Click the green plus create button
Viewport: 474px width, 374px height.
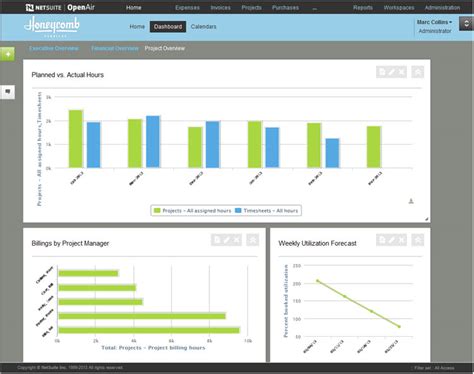7,54
